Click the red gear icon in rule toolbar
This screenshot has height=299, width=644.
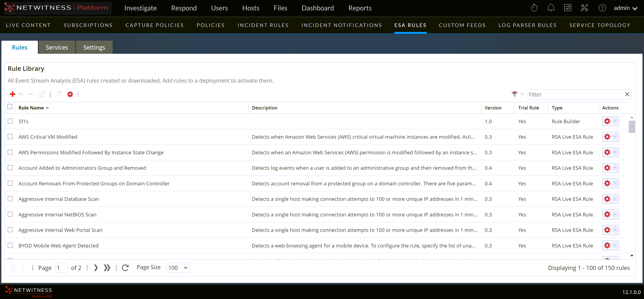70,94
